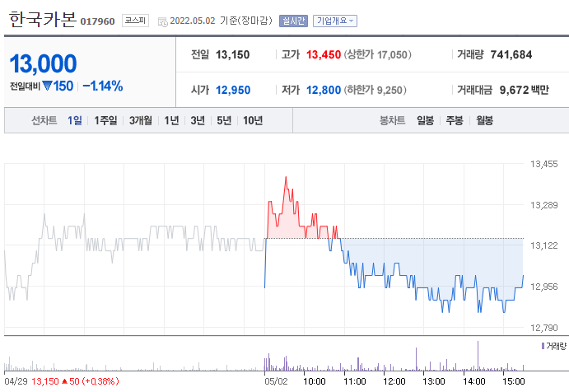Click the 거래량 volume legend icon
This screenshot has width=569, height=392.
543,346
